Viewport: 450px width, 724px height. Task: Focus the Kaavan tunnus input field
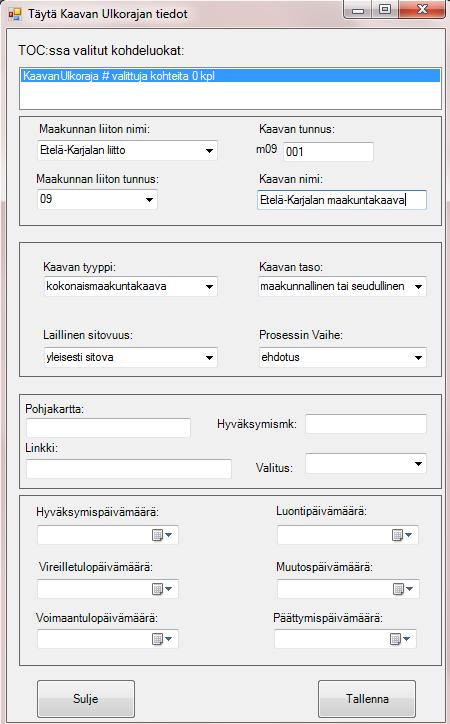click(x=328, y=151)
